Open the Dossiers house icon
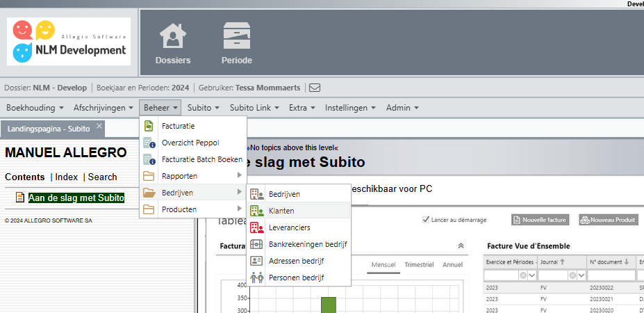 tap(173, 35)
